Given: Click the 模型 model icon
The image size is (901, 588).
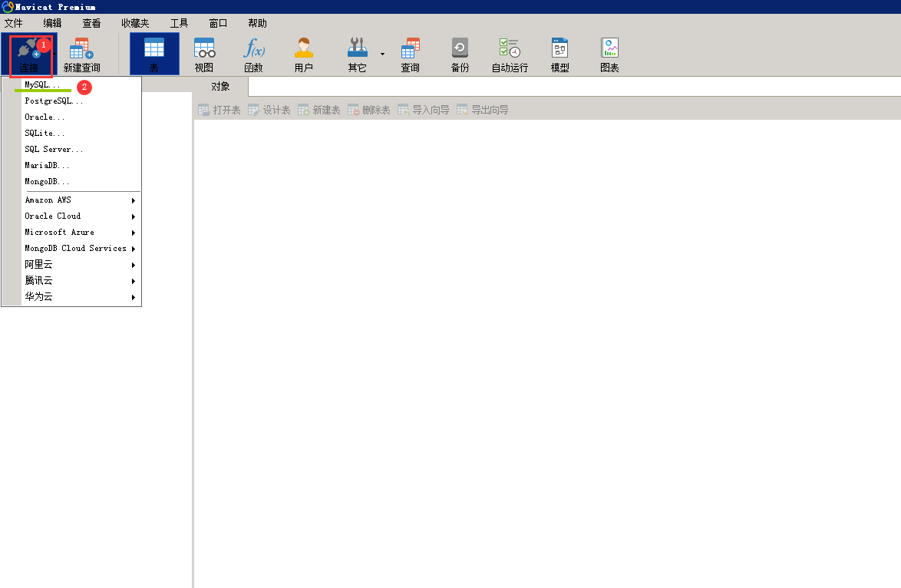Looking at the screenshot, I should (x=559, y=55).
